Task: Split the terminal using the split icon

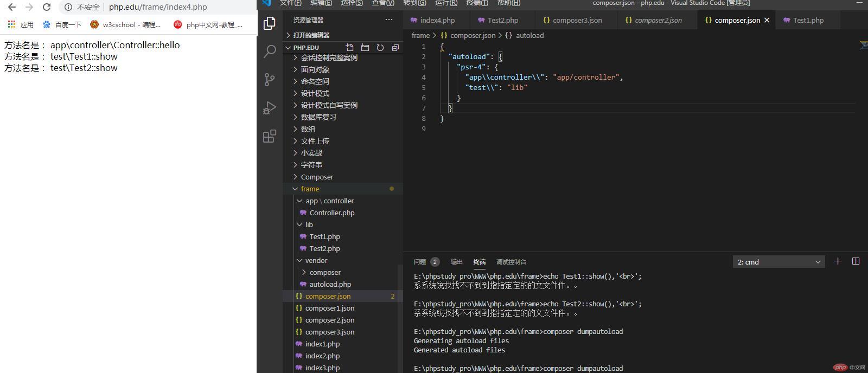Action: pyautogui.click(x=856, y=261)
